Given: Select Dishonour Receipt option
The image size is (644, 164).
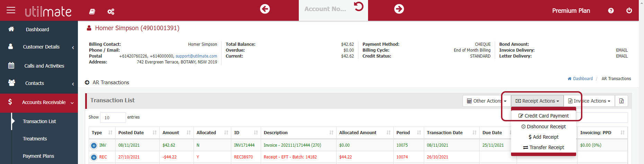Looking at the screenshot, I should 544,127.
